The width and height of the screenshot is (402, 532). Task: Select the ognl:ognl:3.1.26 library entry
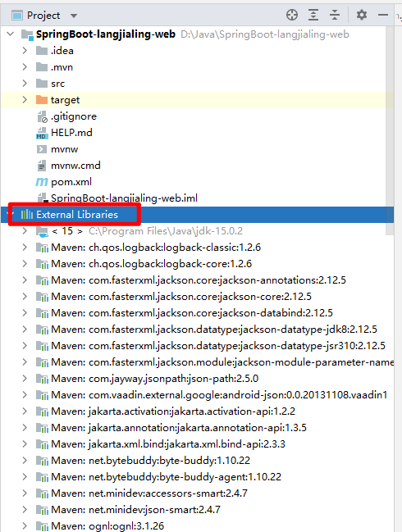pos(107,526)
